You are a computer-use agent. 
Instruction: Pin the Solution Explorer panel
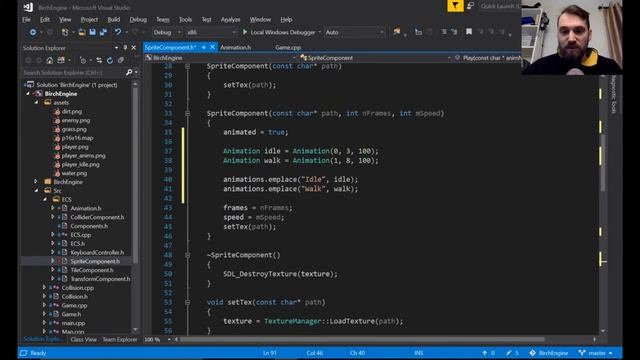[x=125, y=48]
